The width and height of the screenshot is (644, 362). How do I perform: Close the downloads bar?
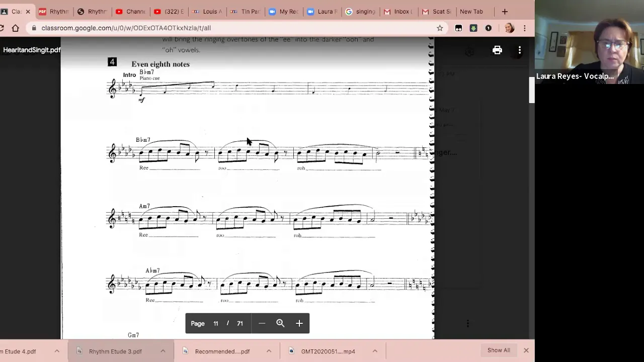point(526,350)
